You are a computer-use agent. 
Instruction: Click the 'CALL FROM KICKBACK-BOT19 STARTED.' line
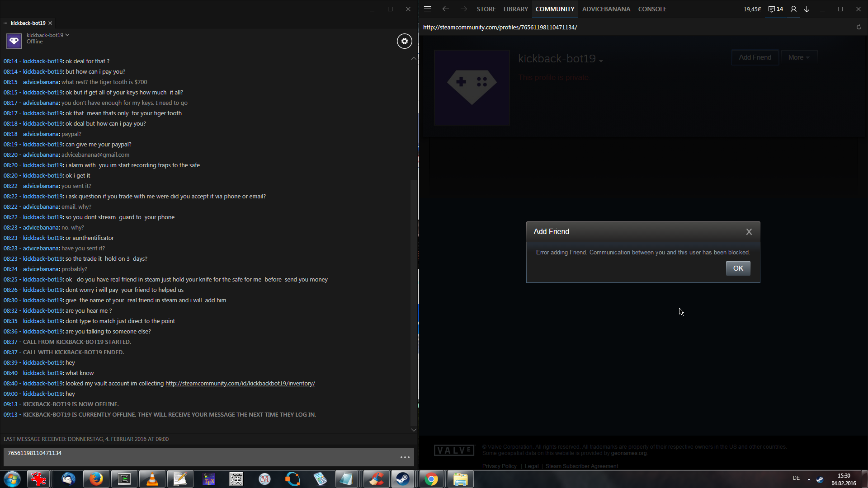[77, 342]
